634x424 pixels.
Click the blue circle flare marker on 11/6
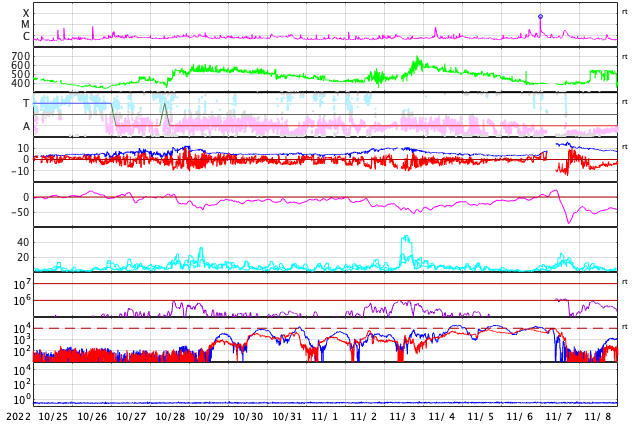(x=540, y=16)
